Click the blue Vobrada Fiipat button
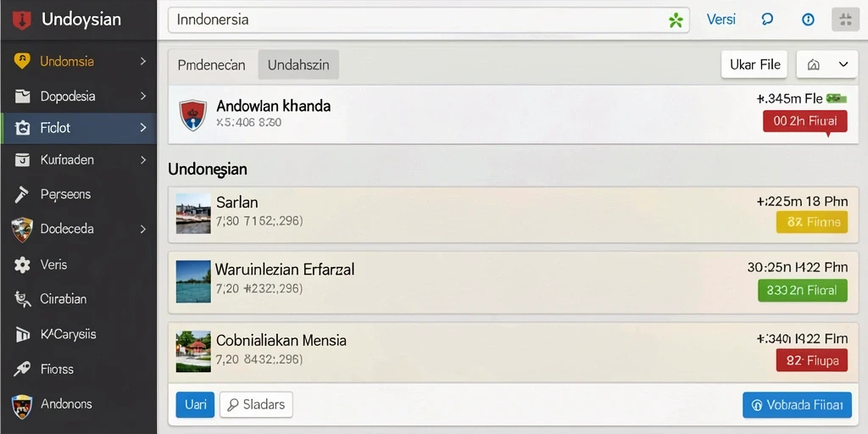This screenshot has width=868, height=434. (797, 405)
